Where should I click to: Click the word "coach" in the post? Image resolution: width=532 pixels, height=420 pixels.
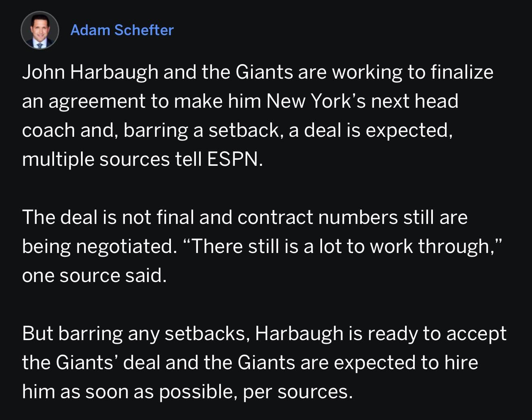[48, 130]
